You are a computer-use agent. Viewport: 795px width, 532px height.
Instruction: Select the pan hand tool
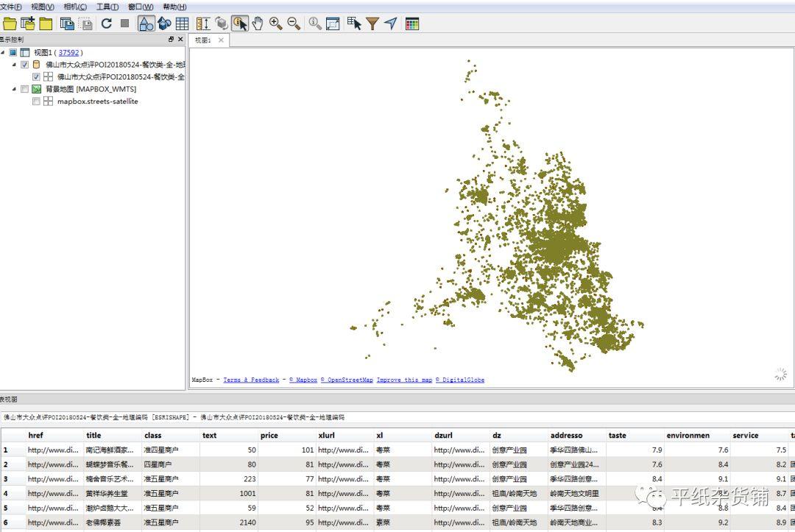(x=258, y=24)
